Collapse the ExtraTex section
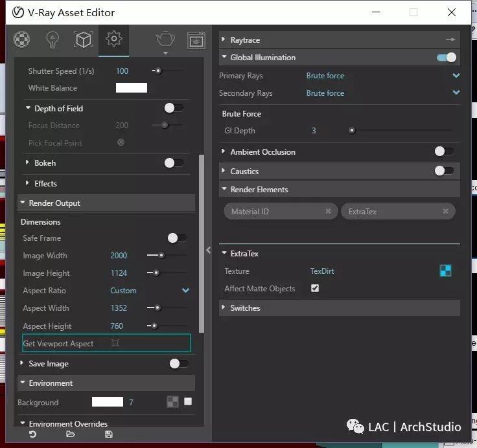This screenshot has width=477, height=448. tap(224, 253)
